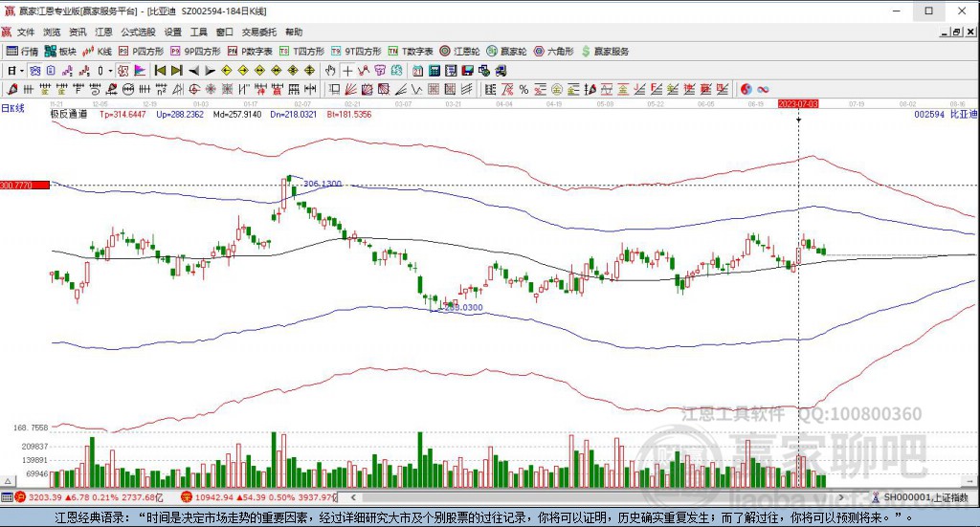Click the infinity loop icon

click(x=763, y=89)
